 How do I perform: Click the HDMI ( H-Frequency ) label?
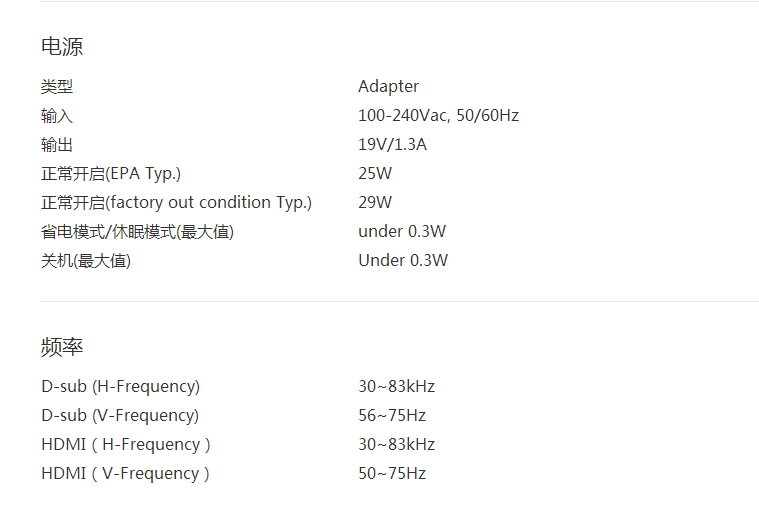126,444
